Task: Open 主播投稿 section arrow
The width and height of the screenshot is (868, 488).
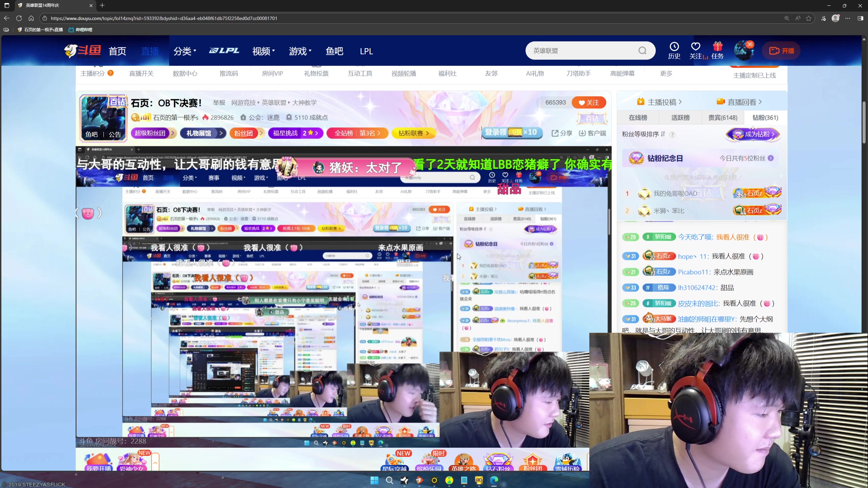Action: point(680,102)
